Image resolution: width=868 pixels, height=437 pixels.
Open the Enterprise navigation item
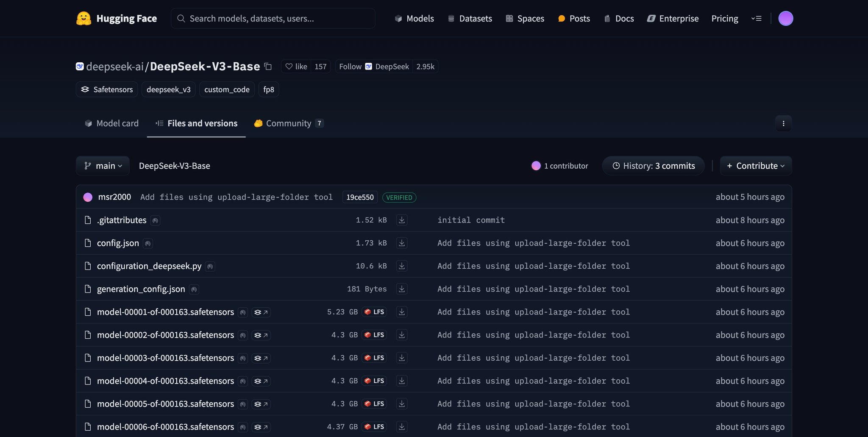point(673,18)
